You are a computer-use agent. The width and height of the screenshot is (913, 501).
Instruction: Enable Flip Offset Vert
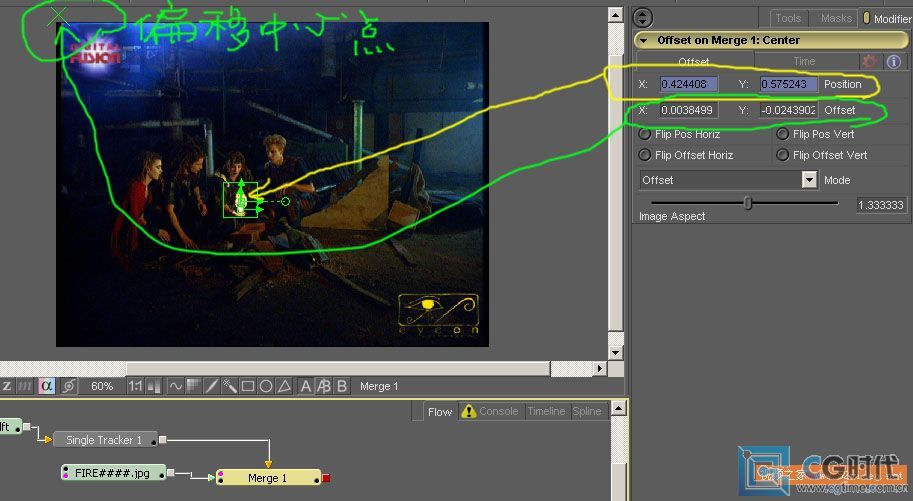(x=783, y=155)
